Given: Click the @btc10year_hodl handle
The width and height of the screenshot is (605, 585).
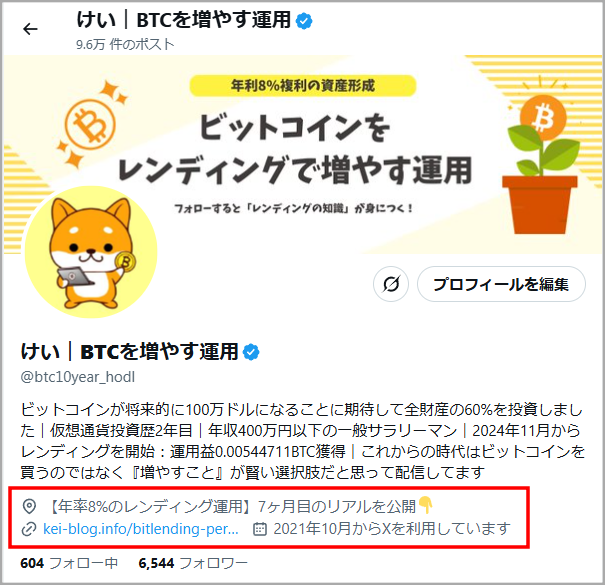Looking at the screenshot, I should [x=78, y=377].
